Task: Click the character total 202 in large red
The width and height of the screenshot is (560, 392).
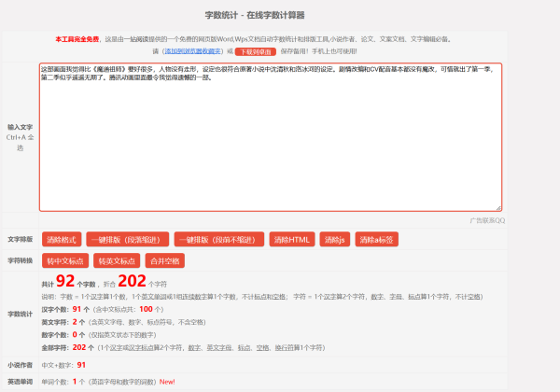Action: click(132, 281)
